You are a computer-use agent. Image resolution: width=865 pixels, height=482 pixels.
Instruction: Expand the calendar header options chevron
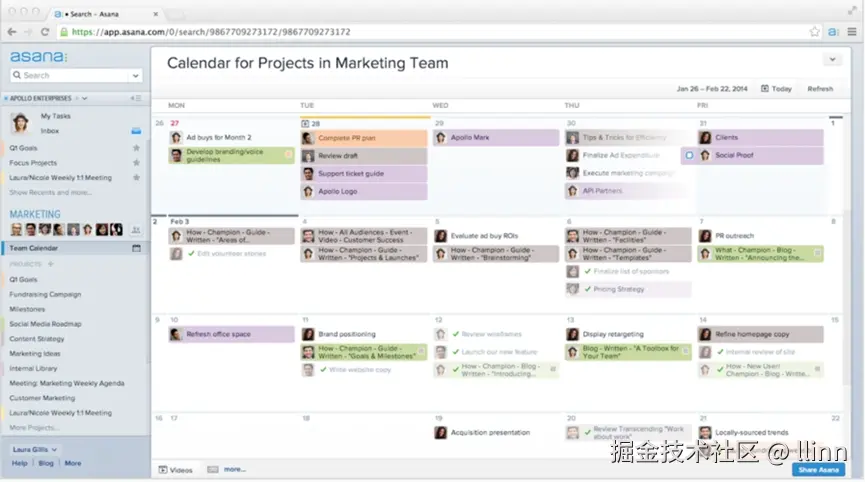(x=832, y=60)
